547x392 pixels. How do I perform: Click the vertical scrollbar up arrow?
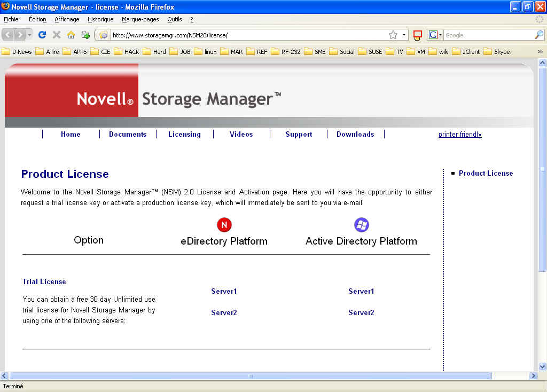(x=542, y=63)
